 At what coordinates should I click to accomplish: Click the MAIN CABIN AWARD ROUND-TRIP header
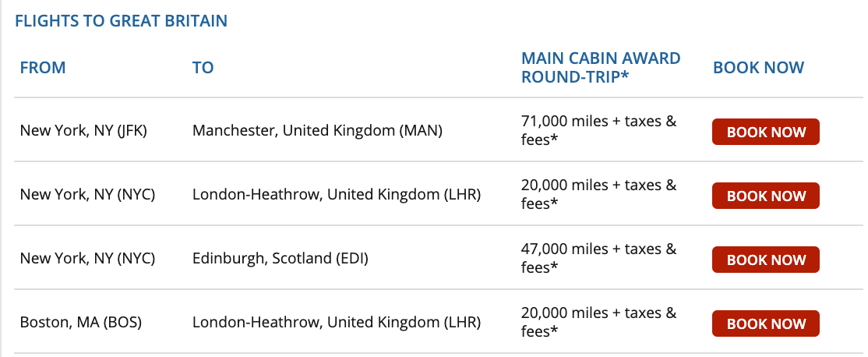coord(602,68)
